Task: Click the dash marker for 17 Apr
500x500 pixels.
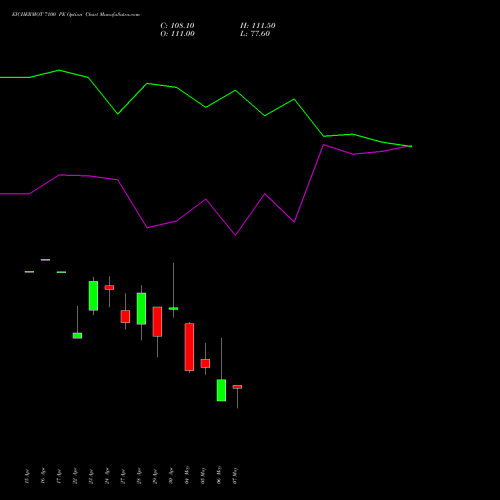Action: tap(61, 272)
